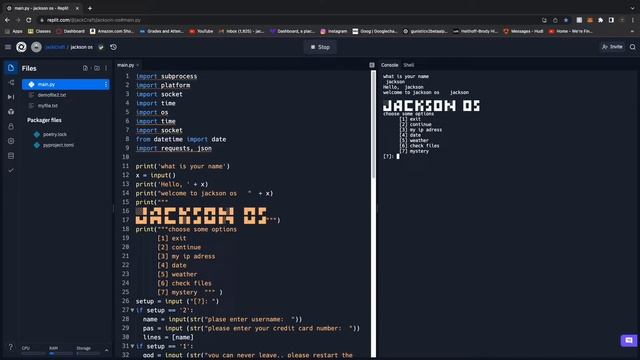
Task: Click the jackson os repl name
Action: (82, 47)
